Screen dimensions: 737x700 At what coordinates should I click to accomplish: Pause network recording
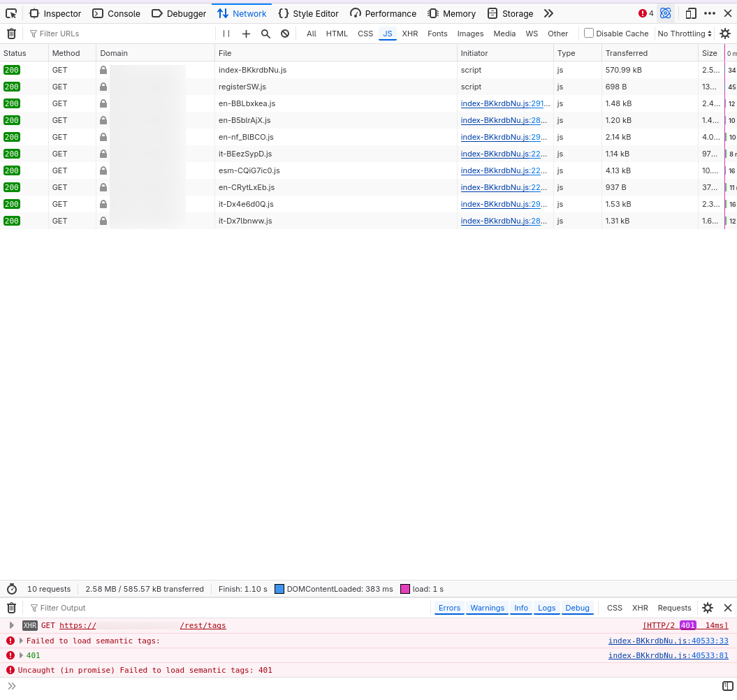click(226, 34)
